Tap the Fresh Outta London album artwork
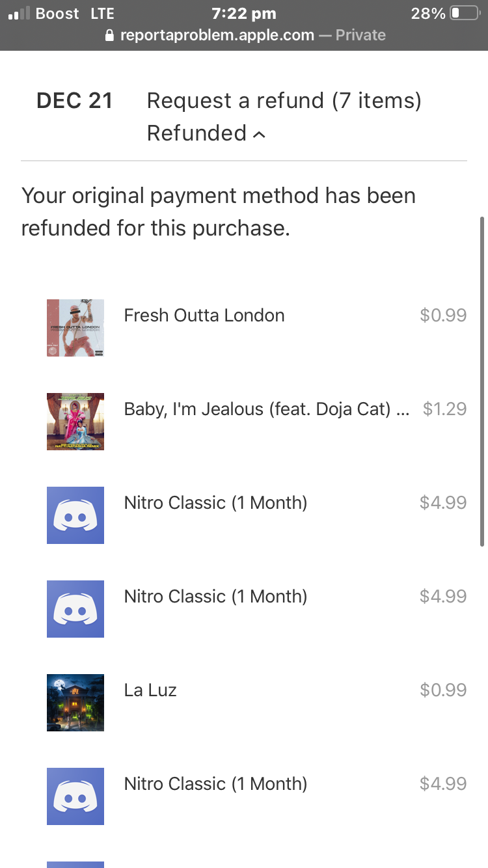Screen dimensions: 488x868 (x=75, y=328)
